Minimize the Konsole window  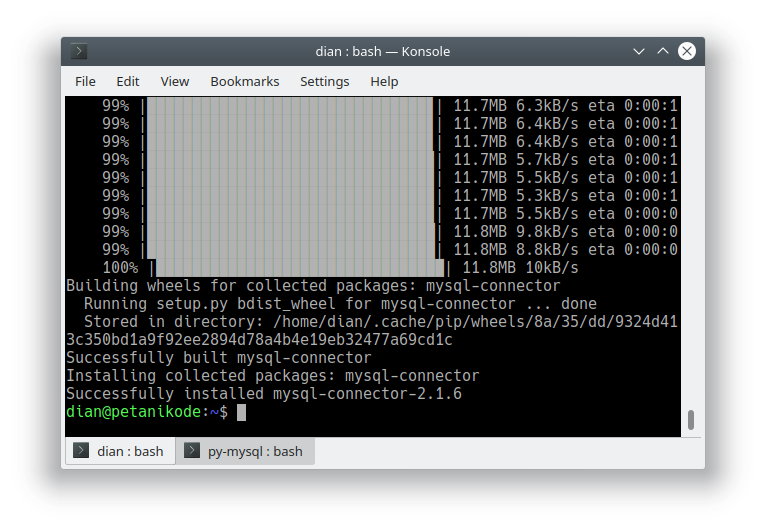pyautogui.click(x=639, y=52)
